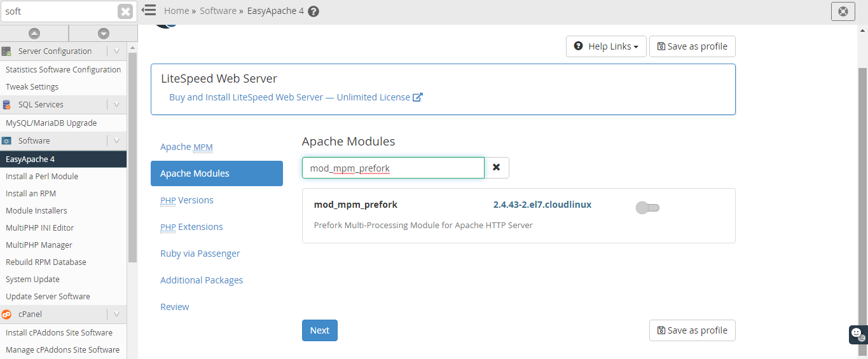This screenshot has width=868, height=359.
Task: Open the feedback smiley icon at bottom right
Action: click(858, 334)
